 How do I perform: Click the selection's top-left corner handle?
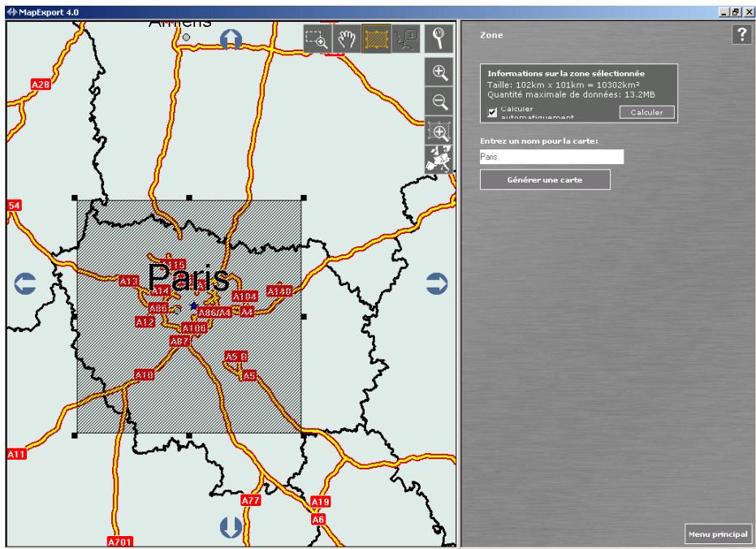[75, 197]
